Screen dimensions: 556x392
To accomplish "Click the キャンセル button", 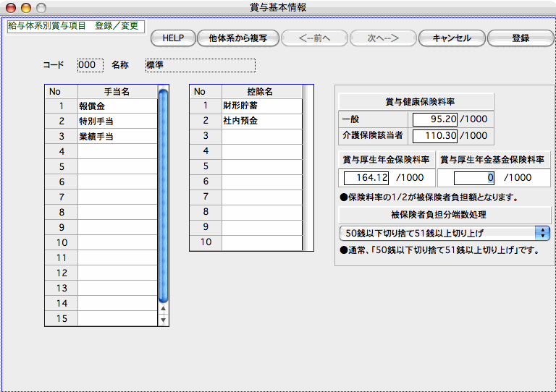I will [x=451, y=38].
